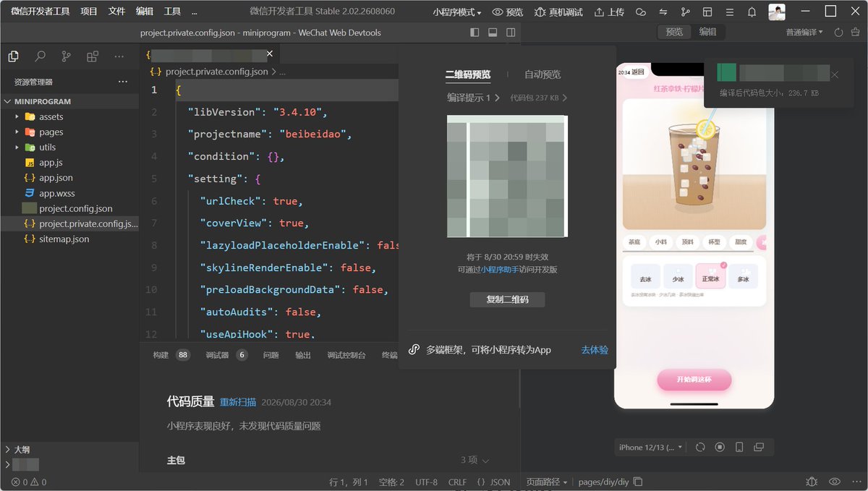Image resolution: width=868 pixels, height=491 pixels.
Task: Open the hamburger lines icon in top toolbar
Action: click(730, 12)
